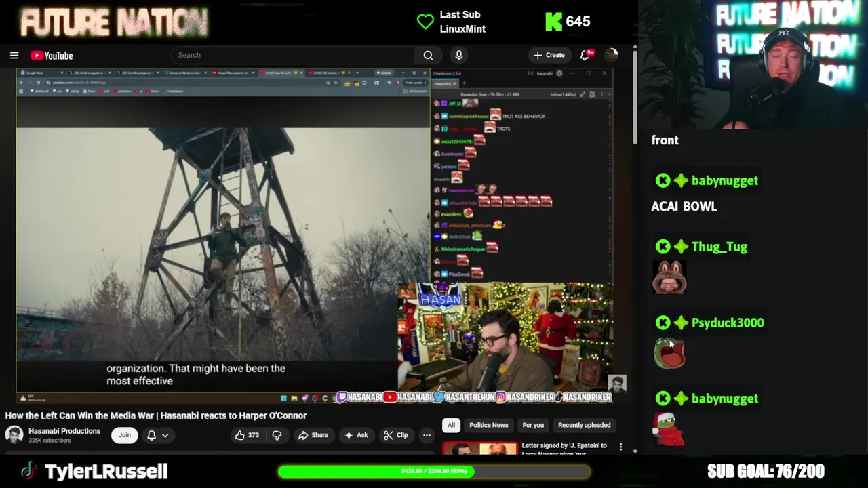Open the YouTube hamburger guide menu

(14, 56)
